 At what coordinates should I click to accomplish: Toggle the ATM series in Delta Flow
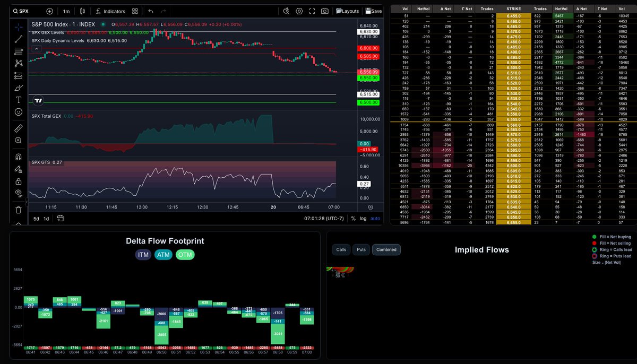tap(163, 255)
